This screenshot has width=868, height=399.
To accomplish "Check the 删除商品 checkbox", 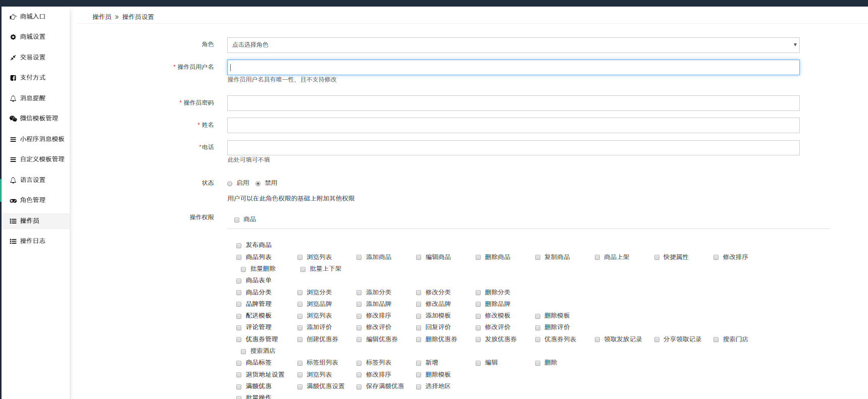I will [478, 257].
